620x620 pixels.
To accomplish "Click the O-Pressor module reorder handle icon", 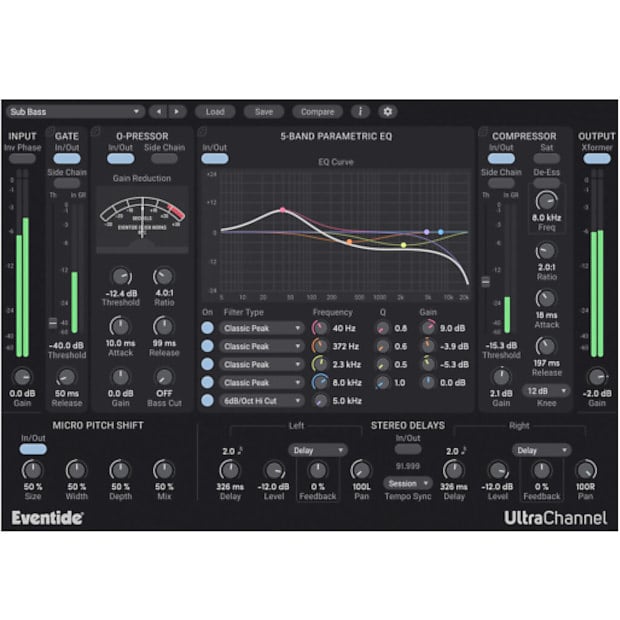I will pos(96,132).
